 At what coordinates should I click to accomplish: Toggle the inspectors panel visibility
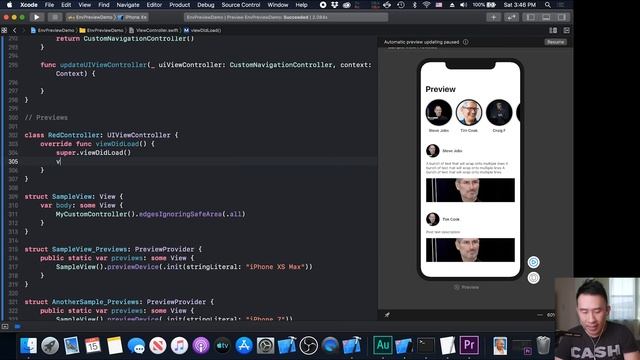[x=562, y=17]
